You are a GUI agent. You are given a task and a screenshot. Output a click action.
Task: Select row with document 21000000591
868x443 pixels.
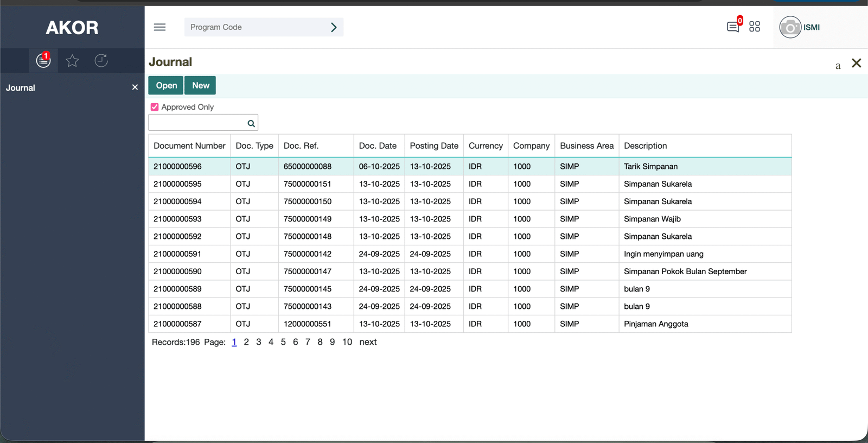177,254
